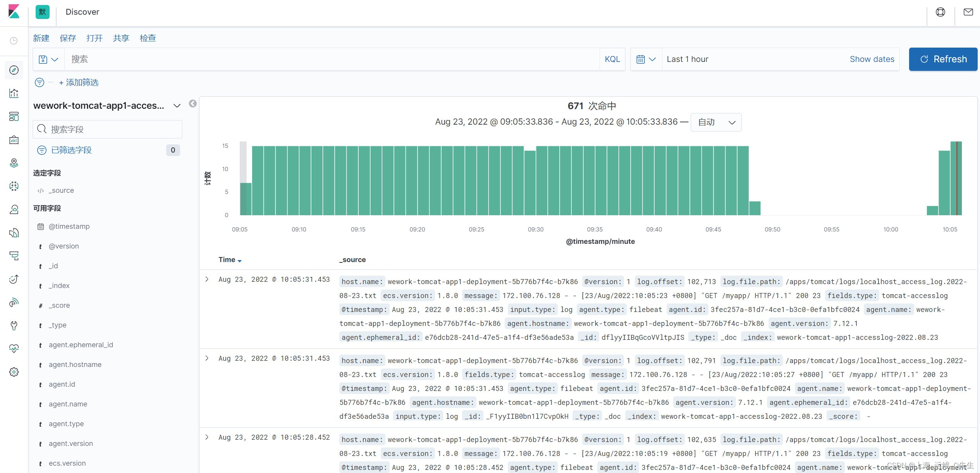Open the SIEM icon in sidebar
Image resolution: width=980 pixels, height=473 pixels.
pyautogui.click(x=14, y=302)
